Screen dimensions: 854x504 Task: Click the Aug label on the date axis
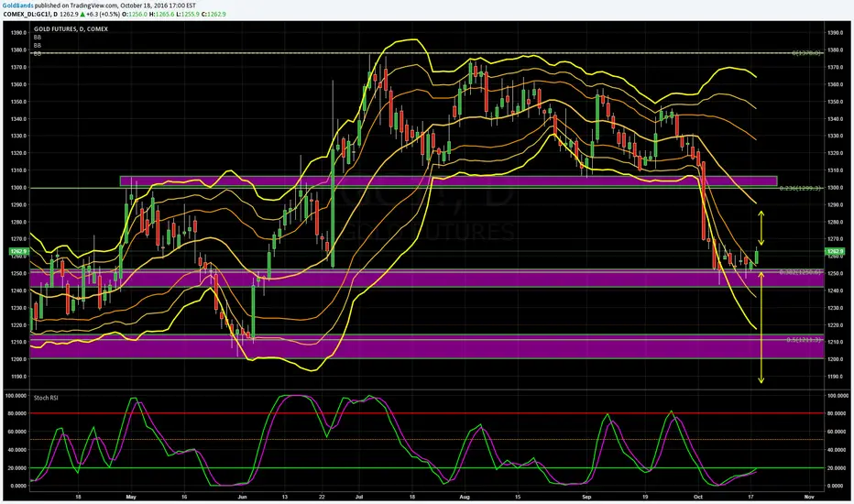(x=465, y=497)
